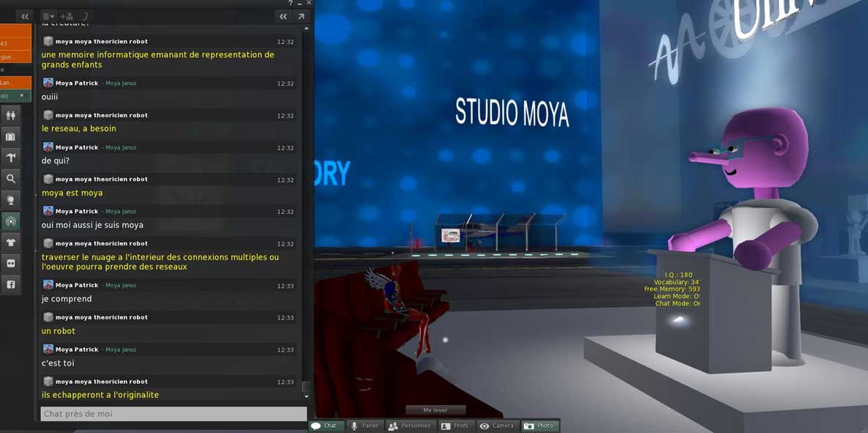This screenshot has height=433, width=868.
Task: Toggle the Parler microphone button
Action: click(364, 426)
